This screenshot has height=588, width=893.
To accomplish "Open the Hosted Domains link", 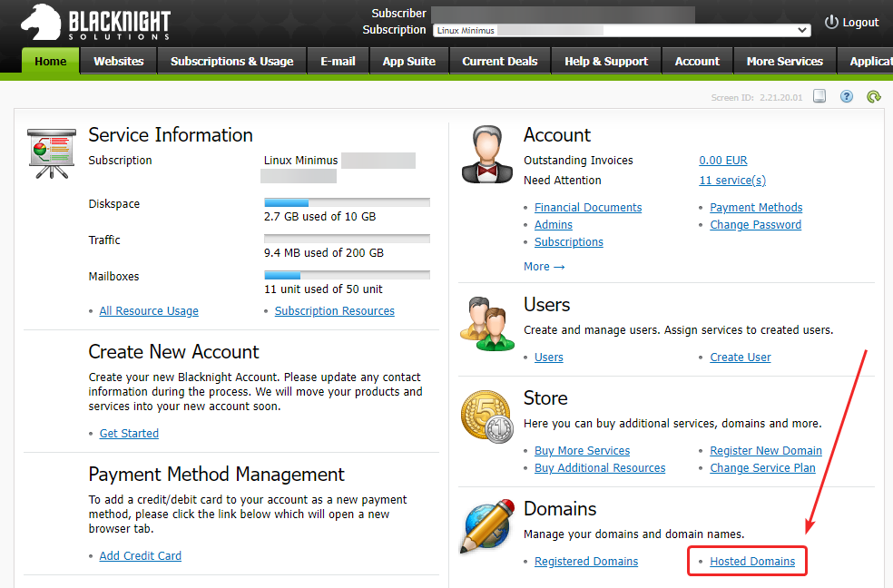I will 751,562.
